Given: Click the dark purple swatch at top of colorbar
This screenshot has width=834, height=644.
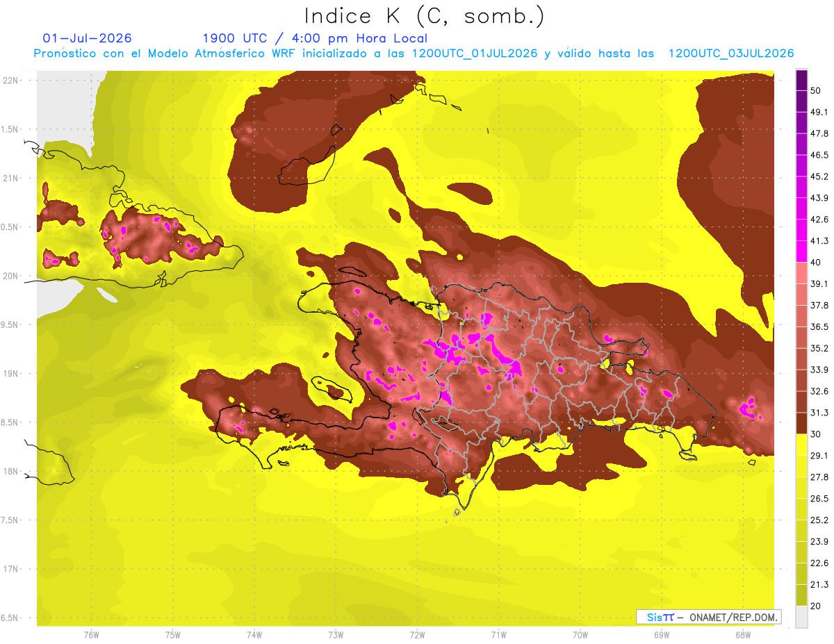Looking at the screenshot, I should click(x=801, y=81).
